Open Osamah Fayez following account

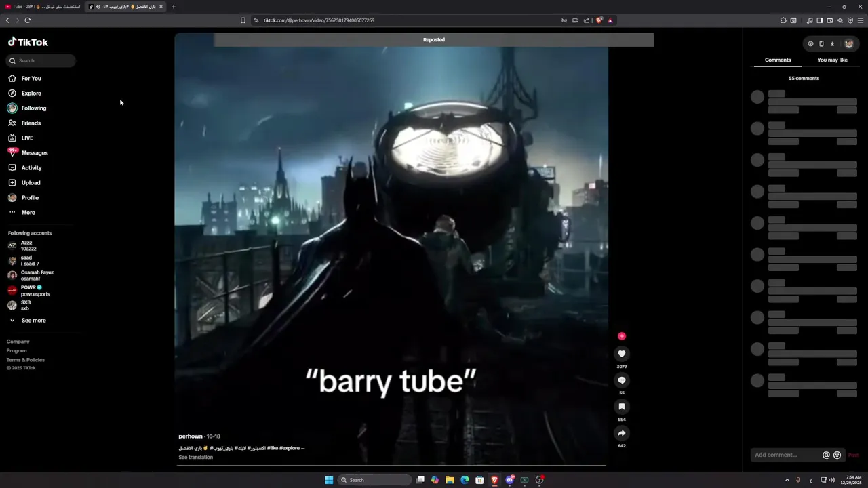[31, 276]
